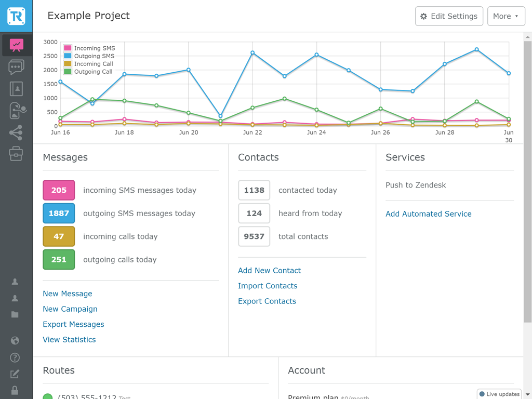Open the Messages chat bubble icon
The width and height of the screenshot is (532, 399).
pyautogui.click(x=16, y=67)
